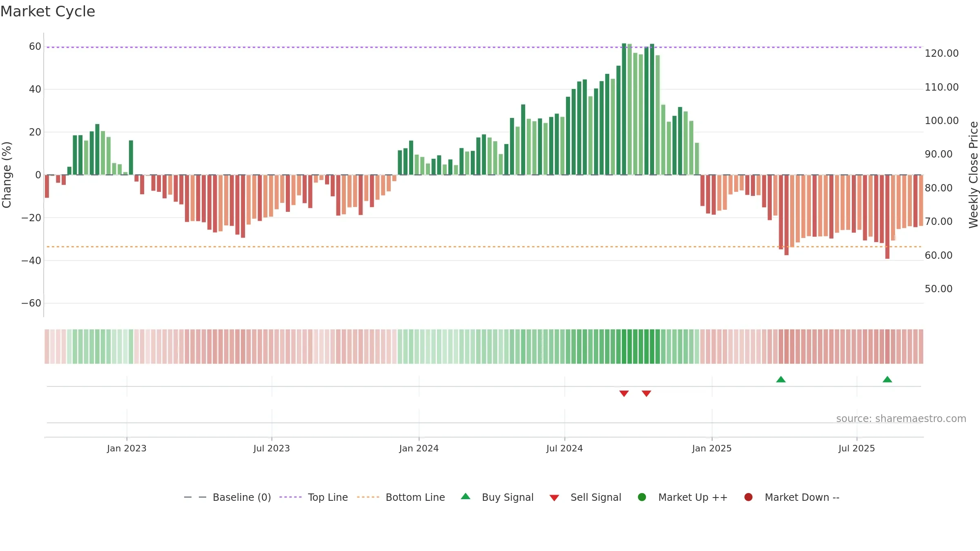Select the second red sell signal marker

(646, 393)
